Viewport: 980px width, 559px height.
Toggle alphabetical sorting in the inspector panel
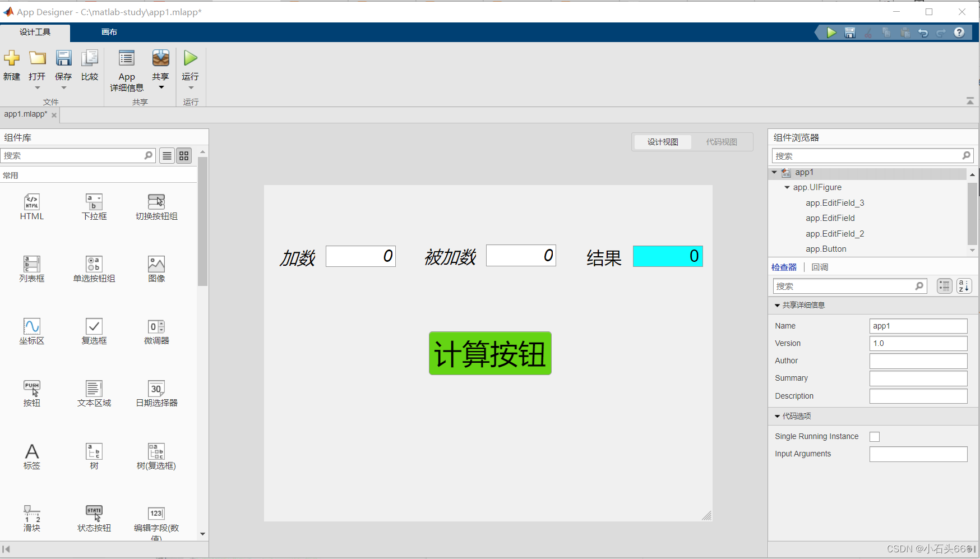(964, 286)
